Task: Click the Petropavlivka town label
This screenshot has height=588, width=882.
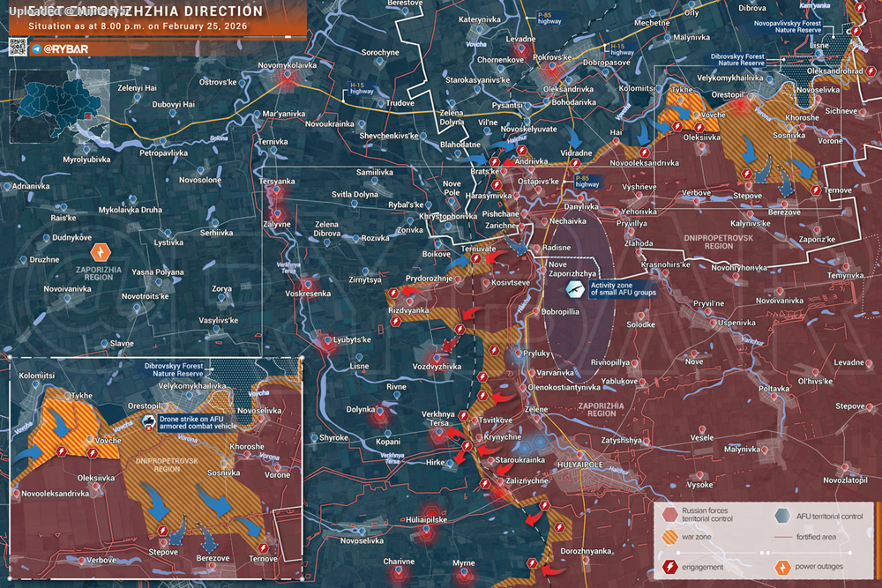Action: click(164, 153)
